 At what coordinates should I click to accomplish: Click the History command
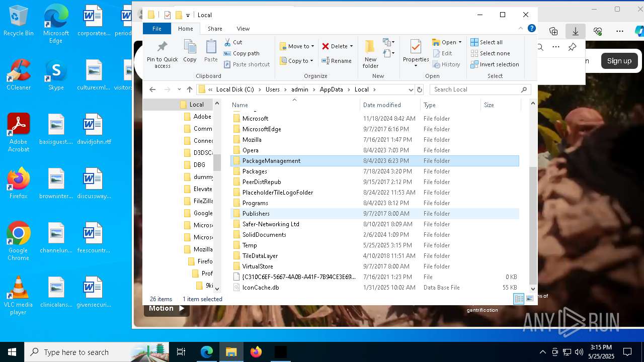pos(446,64)
